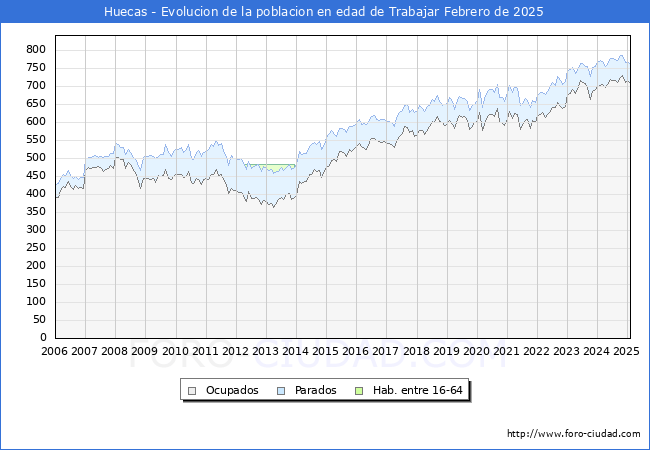Click the 2025 x-axis year label
Screen dimensions: 650x450
tap(626, 351)
